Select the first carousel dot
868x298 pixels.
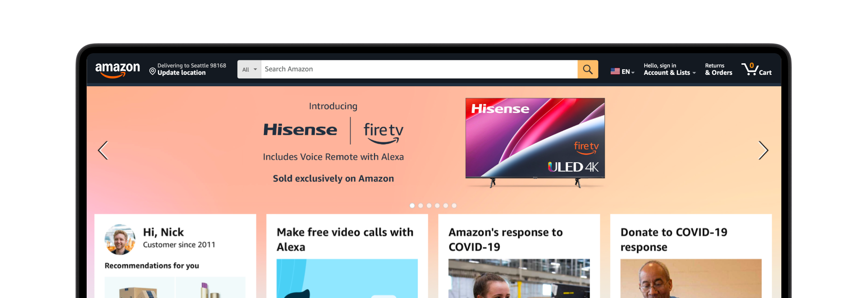click(x=412, y=206)
